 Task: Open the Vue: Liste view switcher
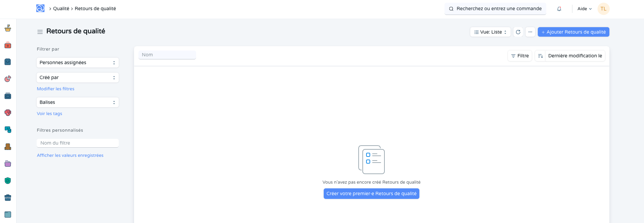[x=490, y=32]
